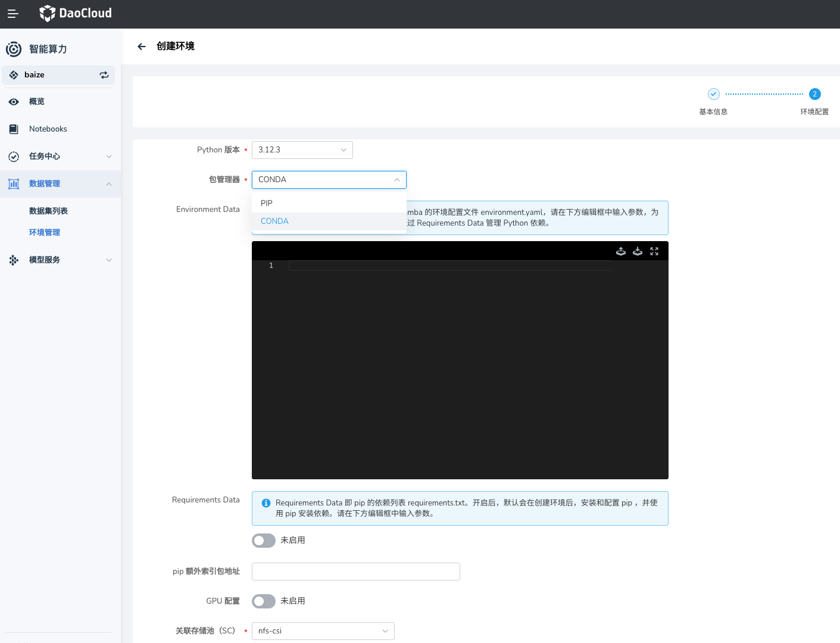Click the upload icon in code editor
Screen dimensions: 840x643
[621, 251]
